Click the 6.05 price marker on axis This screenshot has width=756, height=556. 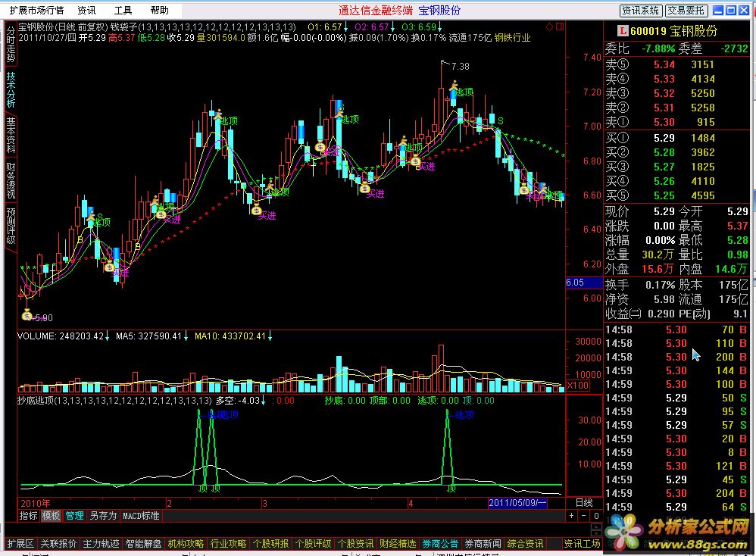(584, 283)
